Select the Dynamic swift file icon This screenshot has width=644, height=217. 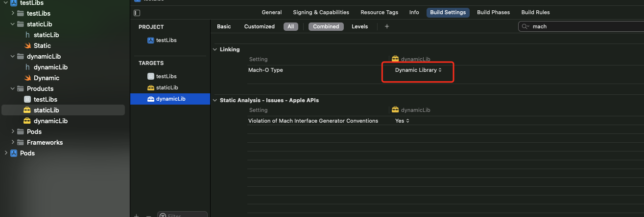coord(27,78)
